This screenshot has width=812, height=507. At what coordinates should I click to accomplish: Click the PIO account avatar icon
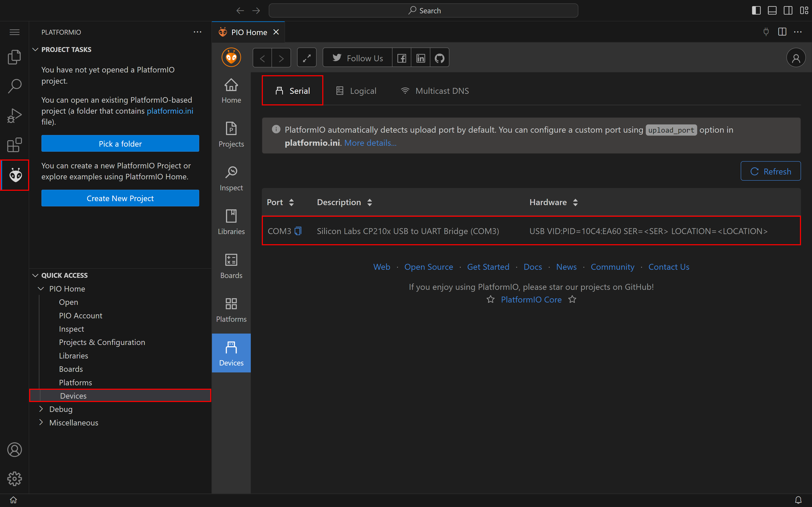coord(796,58)
